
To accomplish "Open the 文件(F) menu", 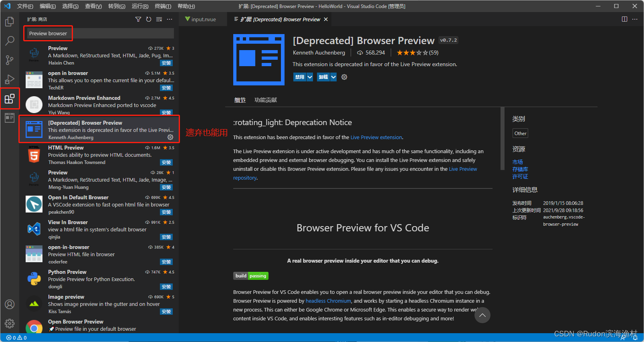I will coord(25,6).
